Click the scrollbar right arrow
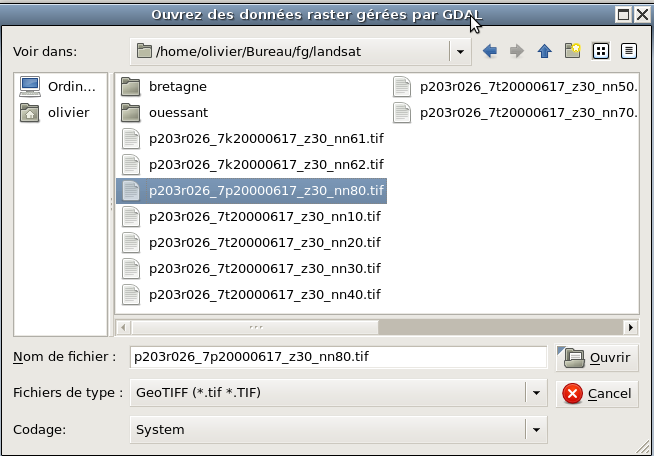The image size is (654, 456). click(x=631, y=328)
